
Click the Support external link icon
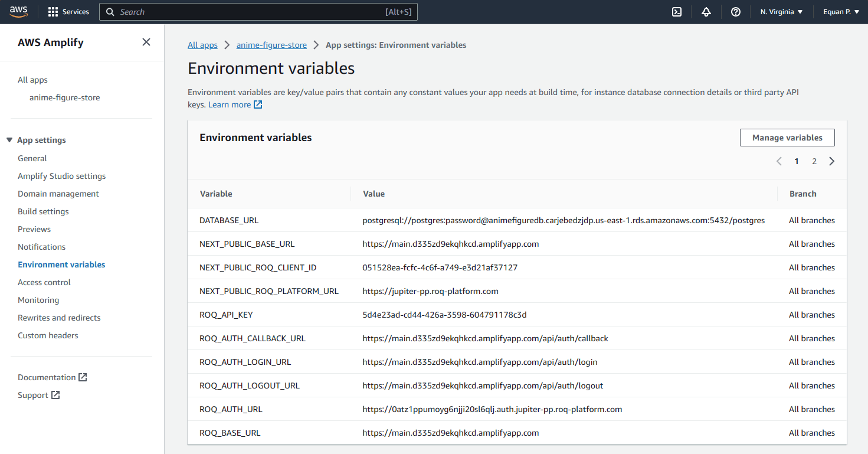[55, 395]
